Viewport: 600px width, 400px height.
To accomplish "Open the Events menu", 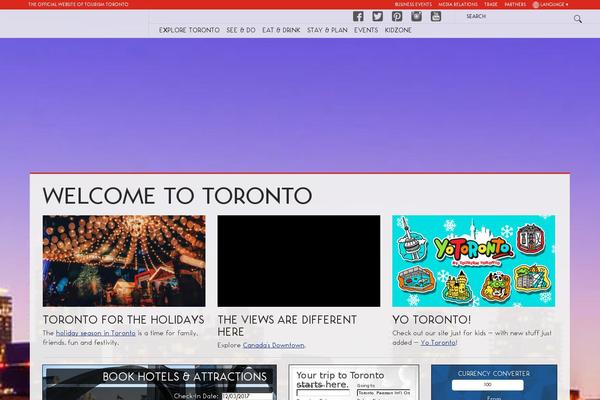I will pos(366,30).
